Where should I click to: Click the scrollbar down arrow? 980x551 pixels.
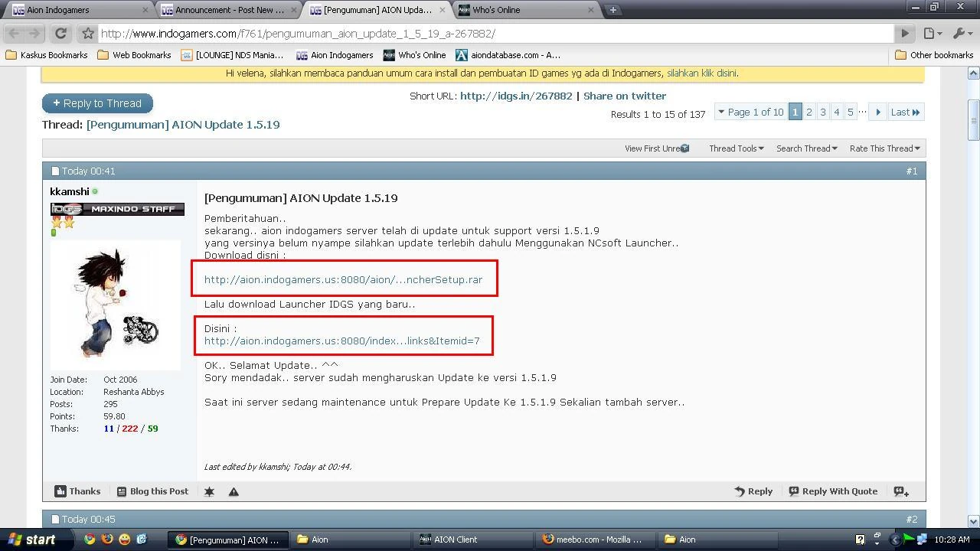tap(974, 522)
